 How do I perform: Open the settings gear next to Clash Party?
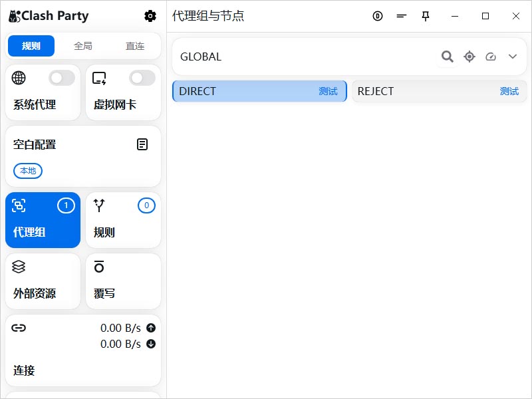coord(150,15)
